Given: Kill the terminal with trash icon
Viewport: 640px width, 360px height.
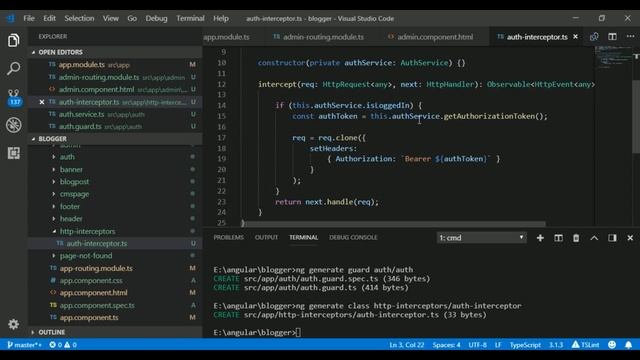Looking at the screenshot, I should point(576,238).
